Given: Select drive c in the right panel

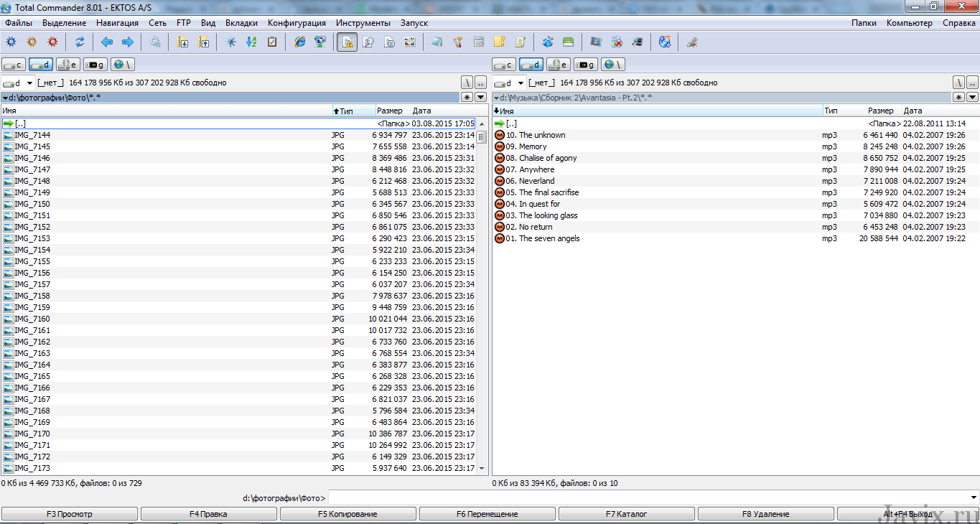Looking at the screenshot, I should click(504, 65).
